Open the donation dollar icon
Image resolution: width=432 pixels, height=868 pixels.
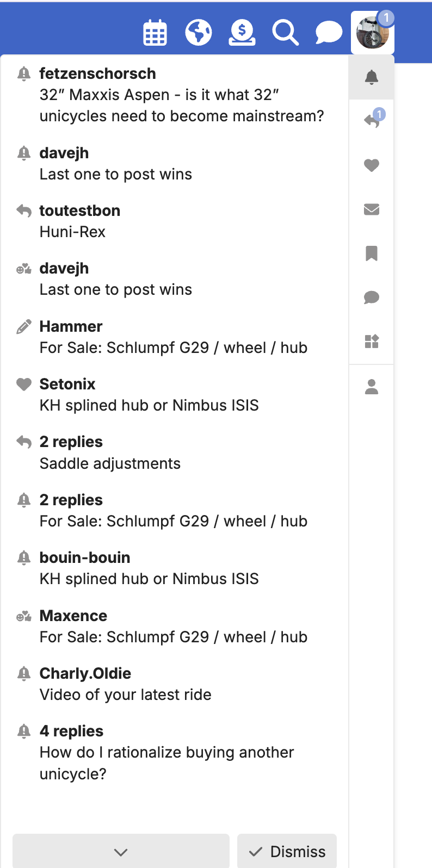pyautogui.click(x=242, y=33)
